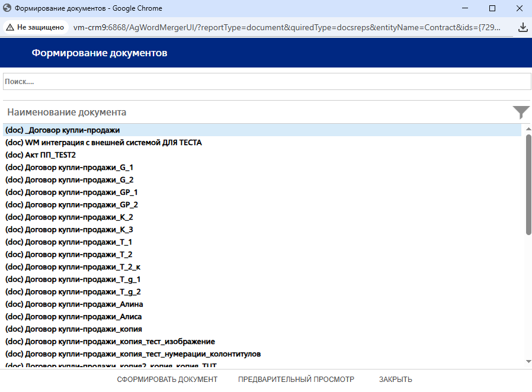The image size is (532, 392).
Task: Maximize the Chrome window
Action: (x=492, y=8)
